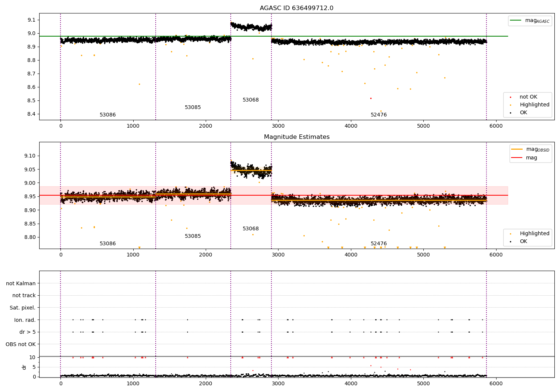Click obsid label 52476 in the top plot
Image resolution: width=560 pixels, height=392 pixels.
pos(379,115)
